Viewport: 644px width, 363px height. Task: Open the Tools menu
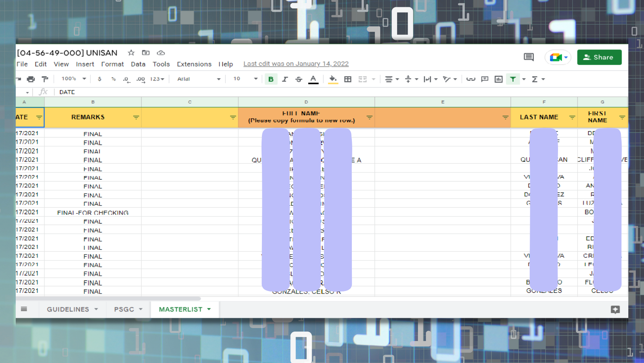(161, 64)
